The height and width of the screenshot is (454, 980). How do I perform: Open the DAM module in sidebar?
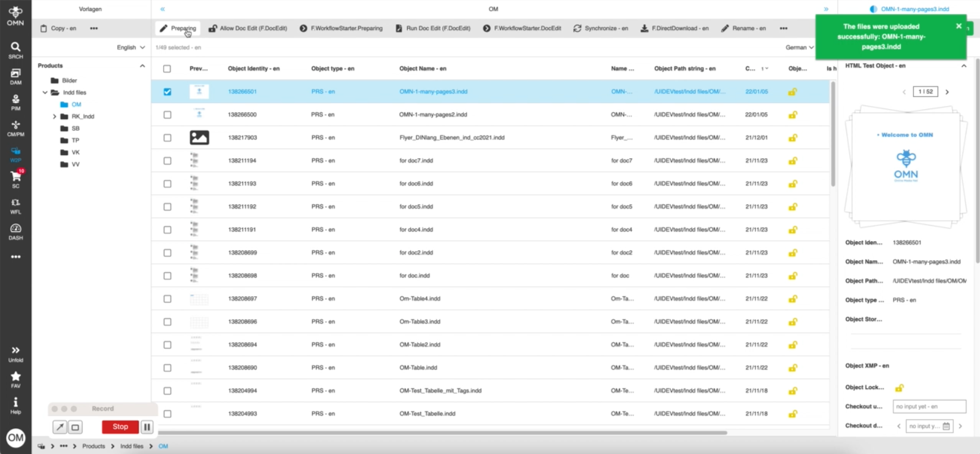pyautogui.click(x=15, y=76)
